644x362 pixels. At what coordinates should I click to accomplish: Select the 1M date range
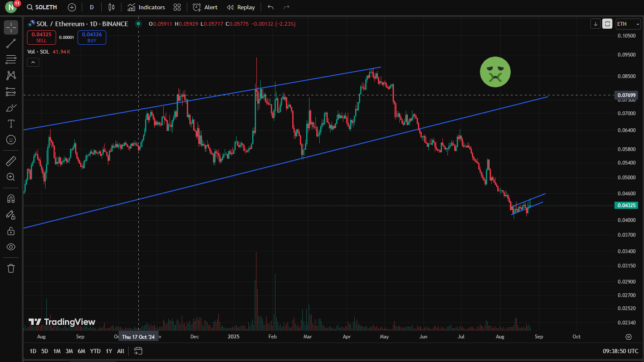point(57,351)
